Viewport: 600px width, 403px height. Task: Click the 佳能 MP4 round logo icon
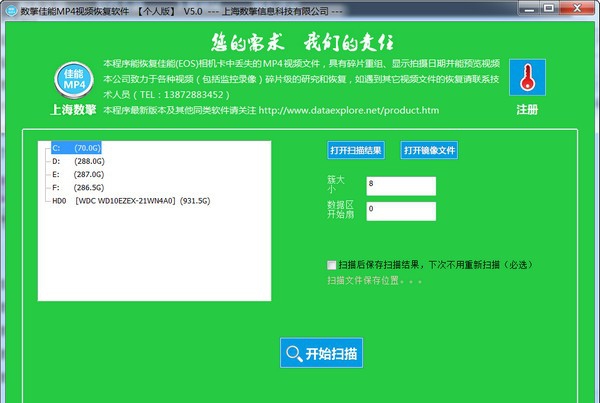point(74,80)
